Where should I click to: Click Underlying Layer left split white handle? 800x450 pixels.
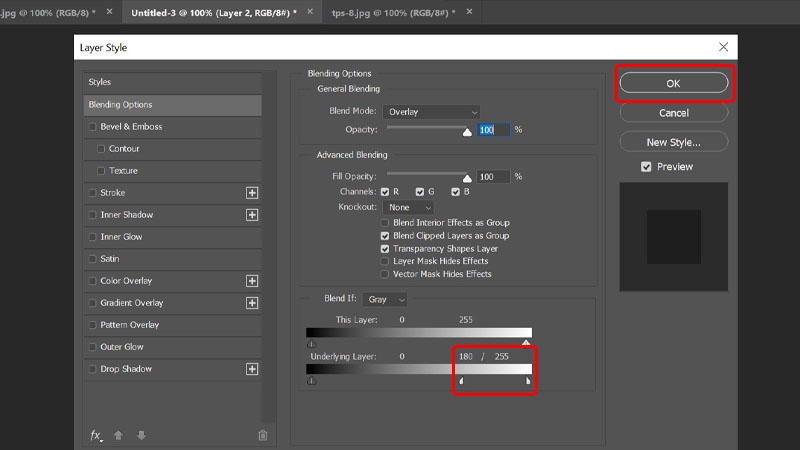click(x=461, y=381)
